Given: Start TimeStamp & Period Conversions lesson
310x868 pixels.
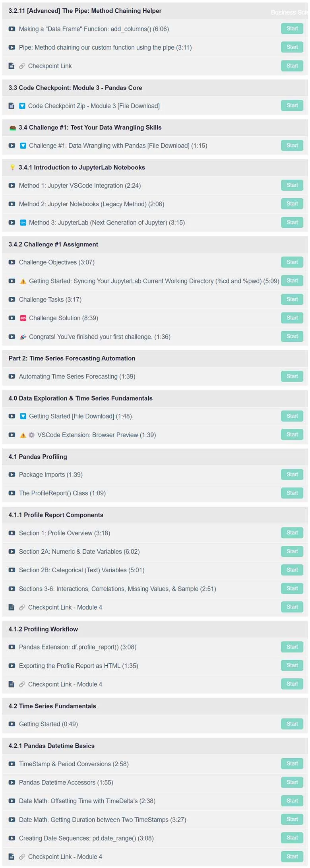Looking at the screenshot, I should click(x=292, y=763).
